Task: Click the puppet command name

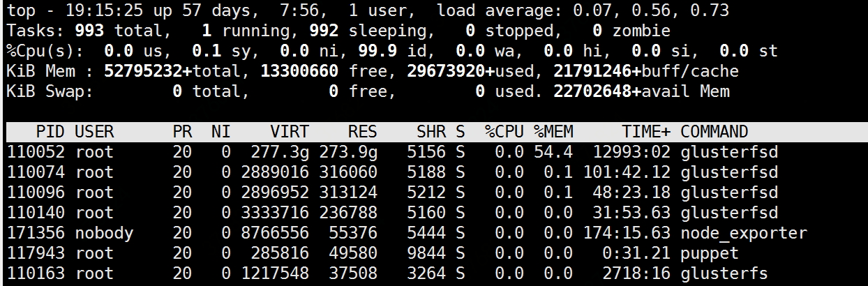Action: 710,253
